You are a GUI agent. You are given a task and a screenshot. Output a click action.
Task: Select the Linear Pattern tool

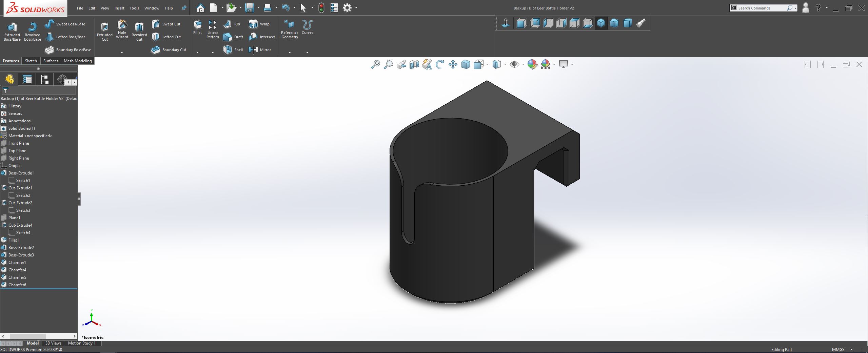(x=212, y=30)
